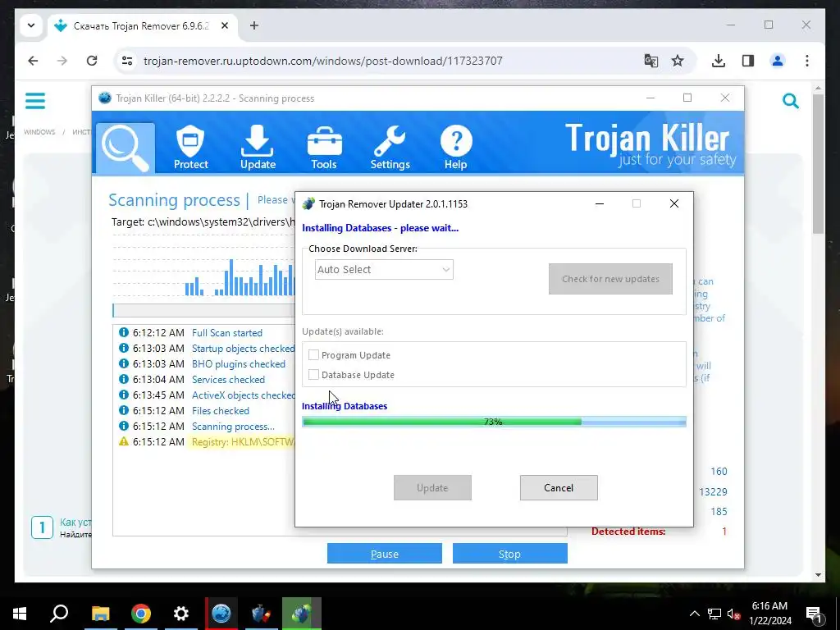
Task: Open the Auto Select download server dropdown
Action: (384, 269)
